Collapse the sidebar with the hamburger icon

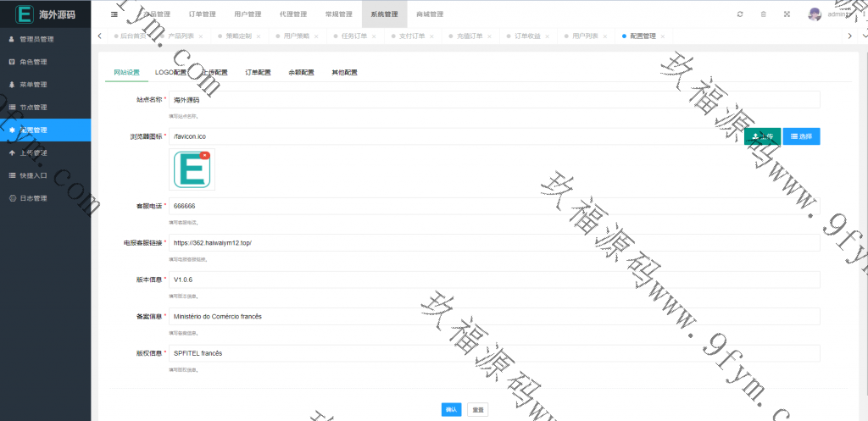(x=114, y=14)
